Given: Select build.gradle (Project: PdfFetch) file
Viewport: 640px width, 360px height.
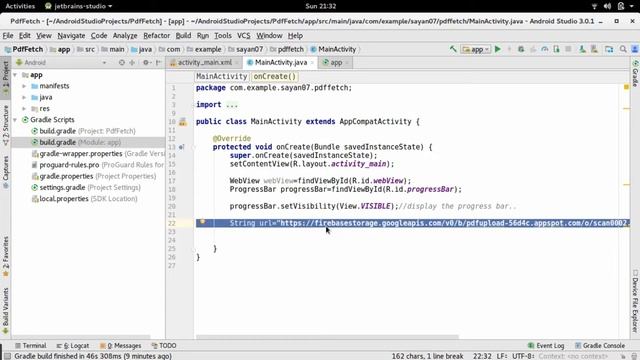Looking at the screenshot, I should 84,131.
